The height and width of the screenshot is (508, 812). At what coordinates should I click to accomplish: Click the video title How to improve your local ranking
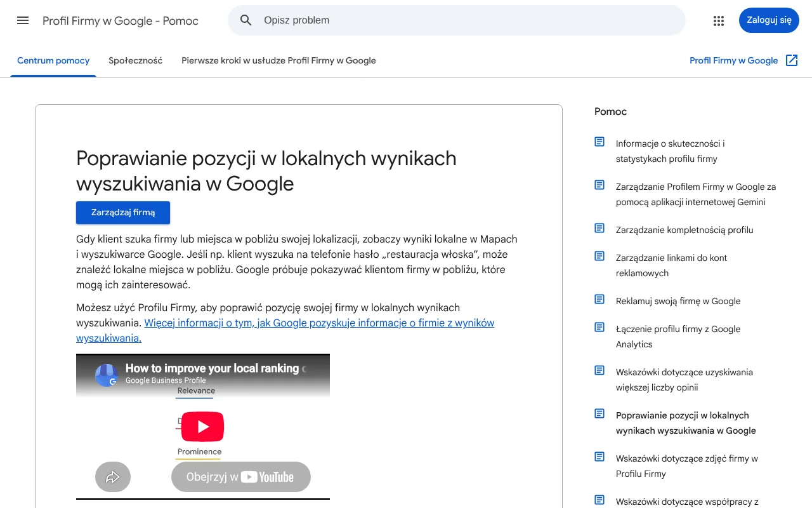[216, 368]
